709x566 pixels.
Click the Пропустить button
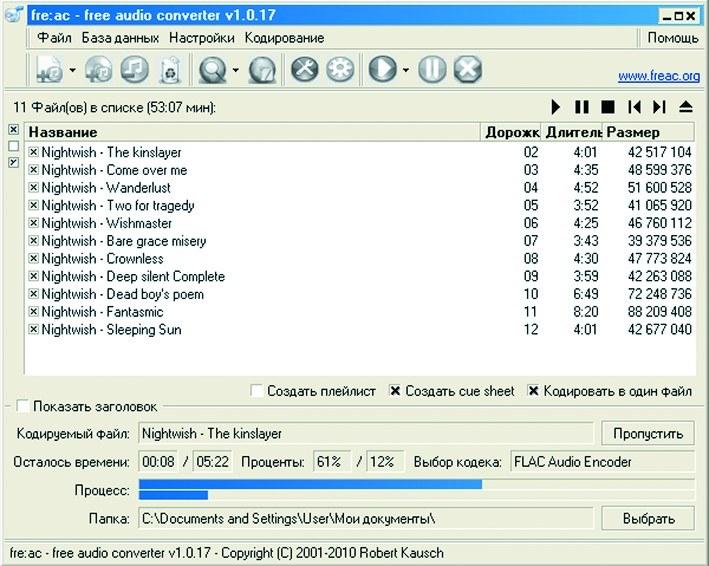pyautogui.click(x=648, y=434)
